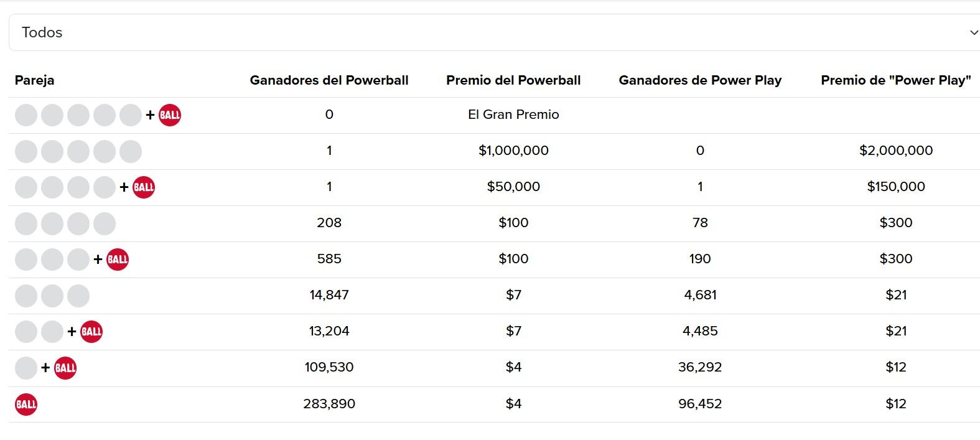Click the 96,452 Power Play winners count
The height and width of the screenshot is (440, 980).
[x=700, y=404]
